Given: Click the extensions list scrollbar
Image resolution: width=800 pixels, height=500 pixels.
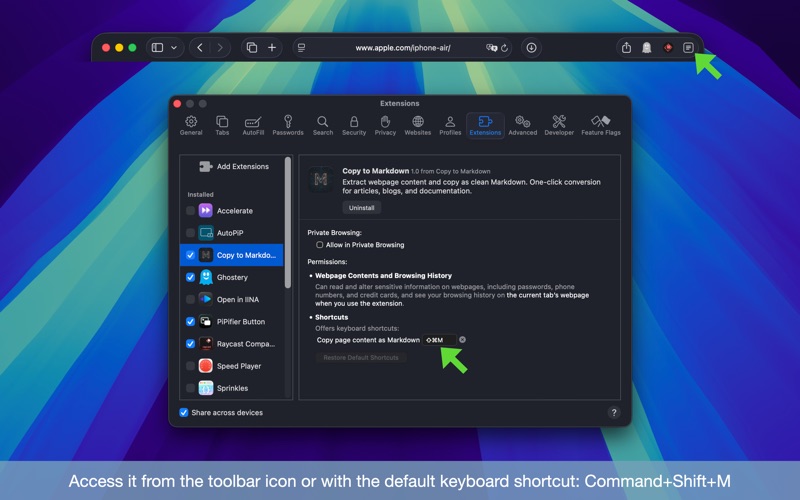Looking at the screenshot, I should coord(288,222).
